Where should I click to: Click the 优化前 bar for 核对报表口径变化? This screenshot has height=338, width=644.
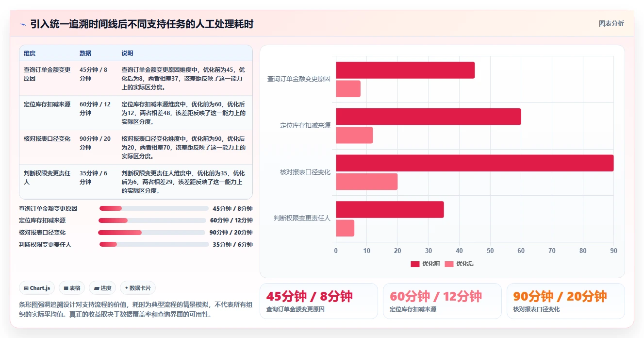pos(475,163)
